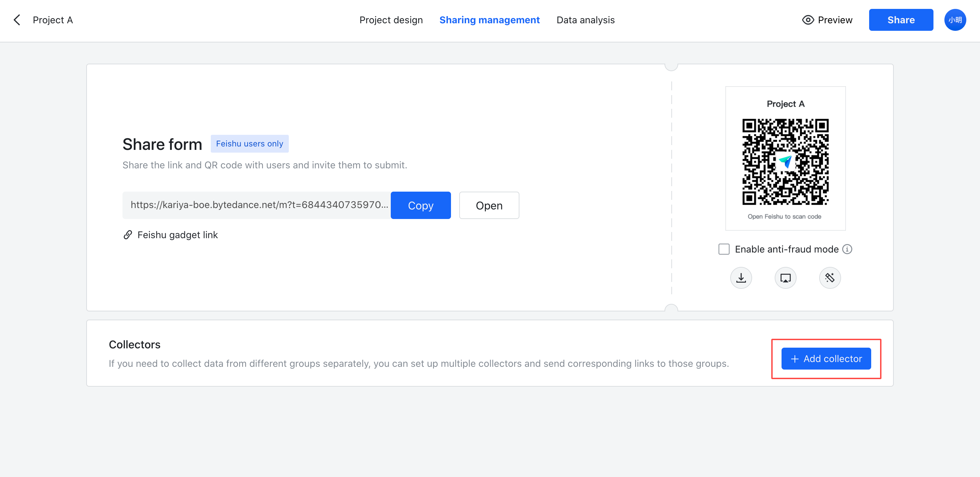Screen dimensions: 980x477
Task: Click the Collectors heading
Action: pyautogui.click(x=135, y=344)
